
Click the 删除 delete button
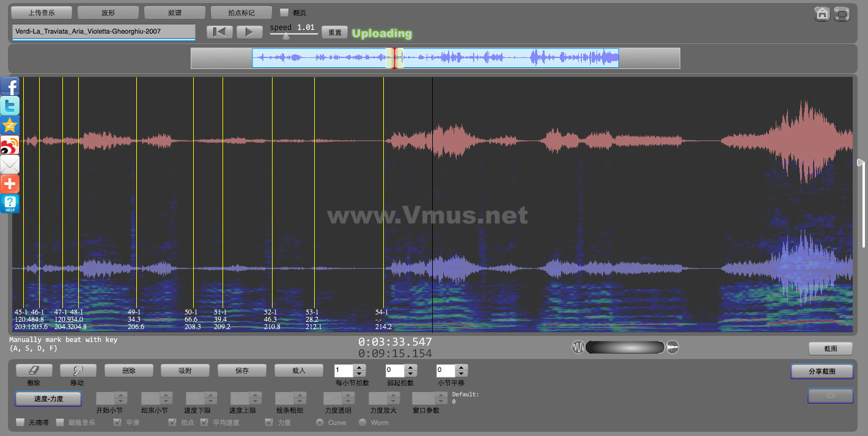point(128,371)
